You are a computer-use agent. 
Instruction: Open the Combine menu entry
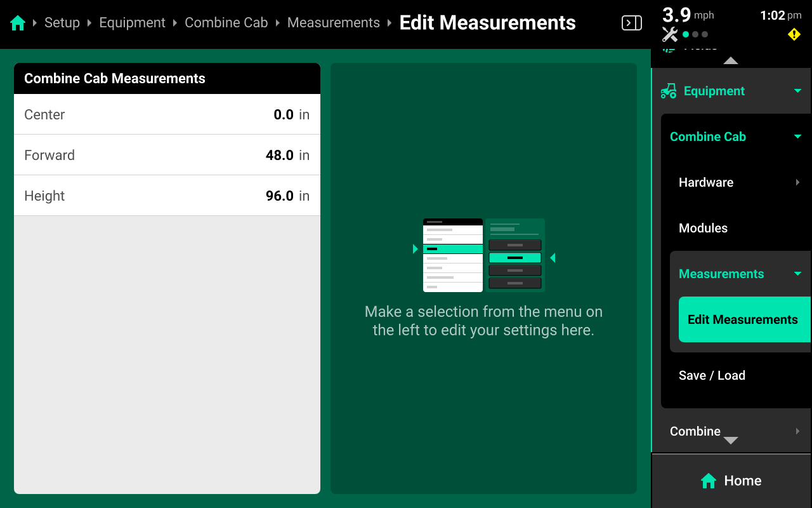(x=695, y=432)
